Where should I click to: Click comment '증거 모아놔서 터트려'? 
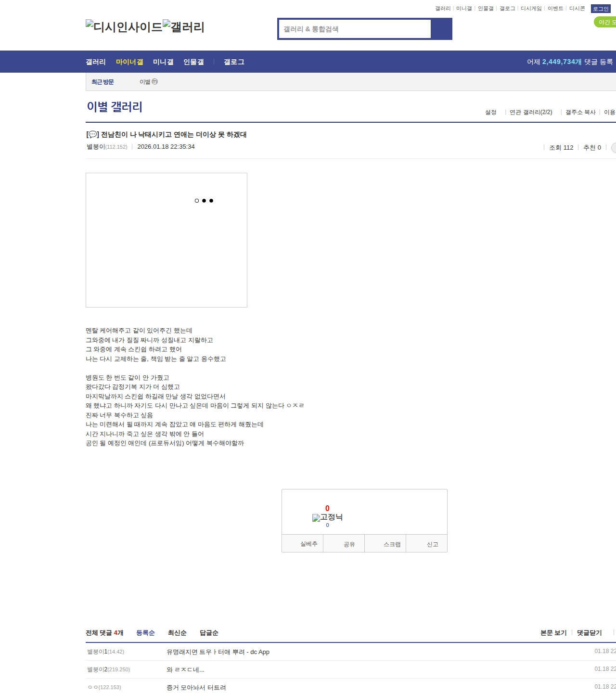click(196, 688)
